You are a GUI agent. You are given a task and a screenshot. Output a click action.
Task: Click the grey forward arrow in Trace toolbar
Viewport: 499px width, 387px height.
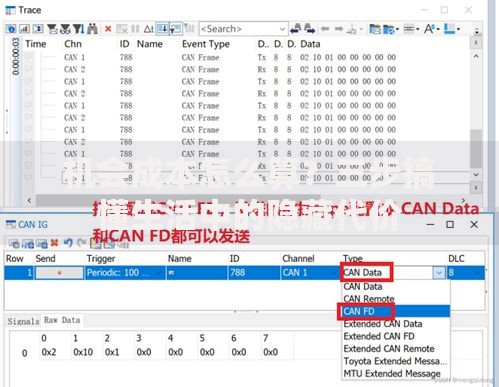tap(339, 29)
